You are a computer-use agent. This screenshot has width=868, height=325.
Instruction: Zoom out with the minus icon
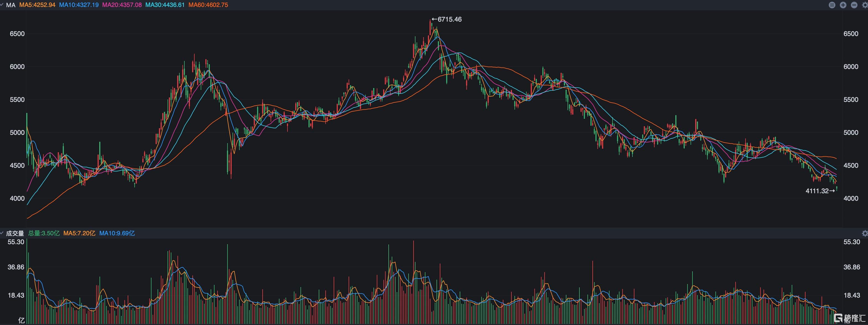[854, 5]
